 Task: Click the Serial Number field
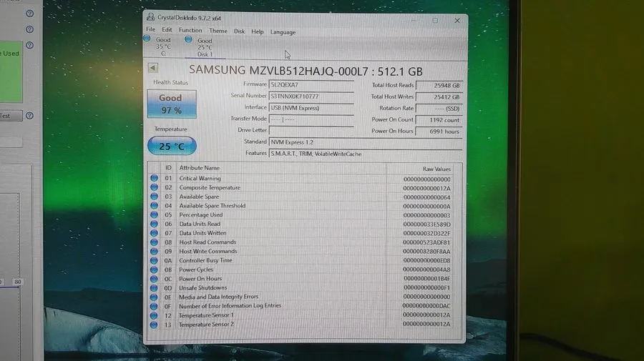pos(311,97)
